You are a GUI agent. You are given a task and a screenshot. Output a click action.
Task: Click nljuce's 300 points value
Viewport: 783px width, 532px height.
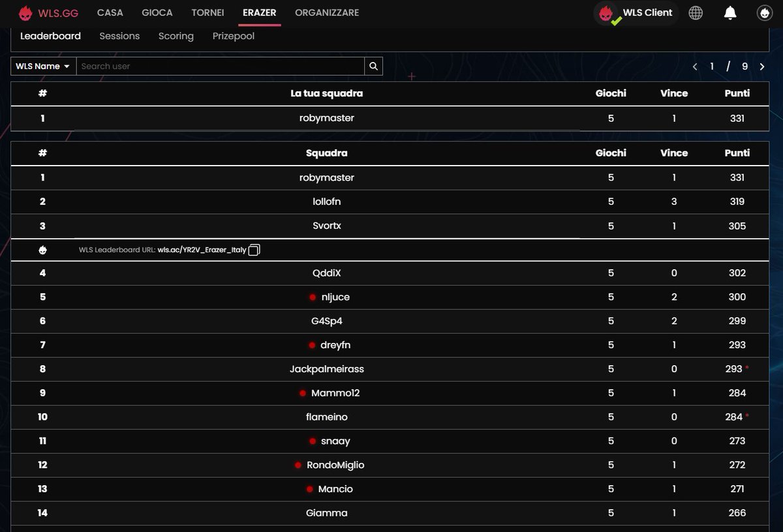pos(737,297)
